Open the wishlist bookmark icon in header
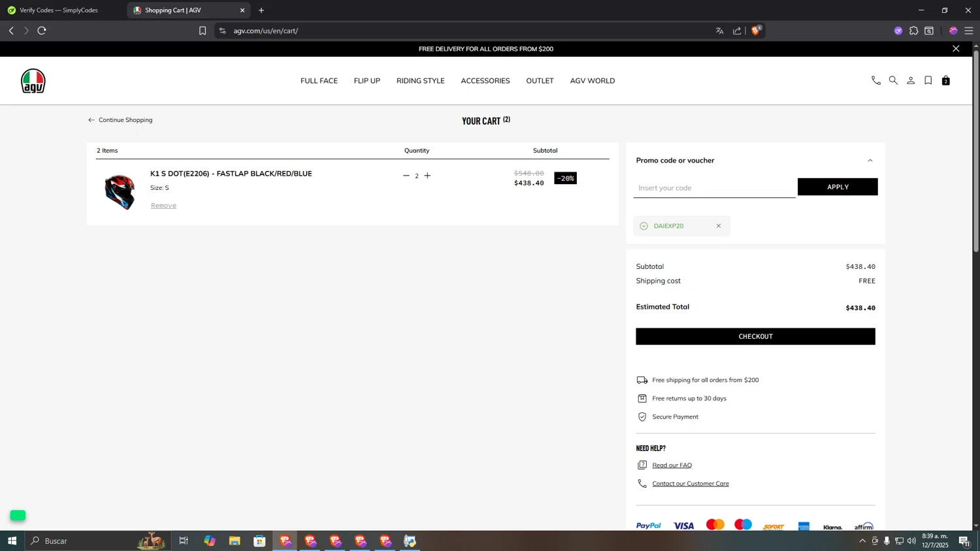This screenshot has height=551, width=980. pos(928,81)
